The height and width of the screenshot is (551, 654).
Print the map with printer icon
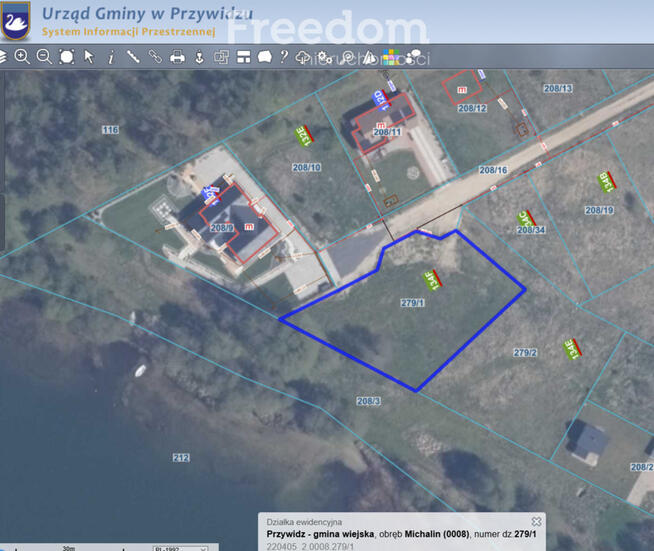click(x=178, y=57)
